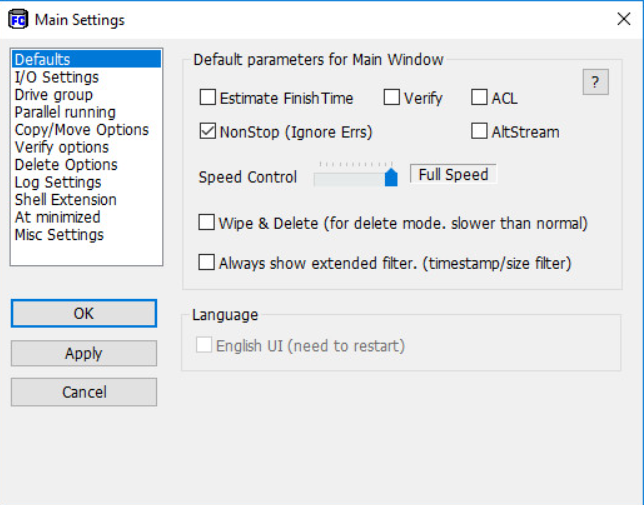Click the Speed Control slider handle
644x505 pixels.
coord(391,177)
